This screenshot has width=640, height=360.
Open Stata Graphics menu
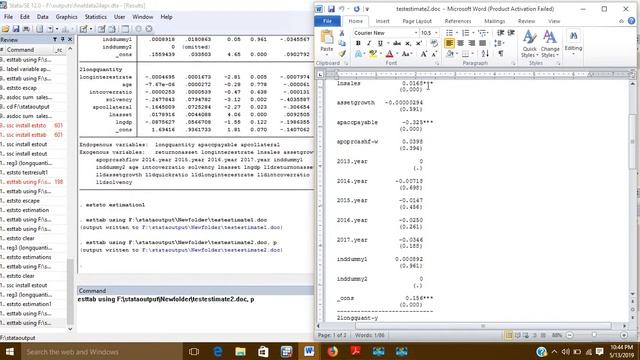coord(67,17)
